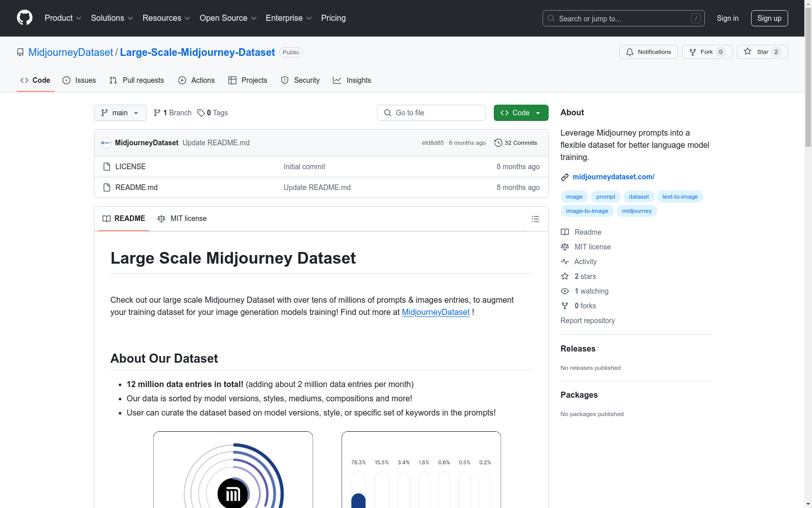812x508 pixels.
Task: Expand the Resources menu
Action: [x=166, y=18]
